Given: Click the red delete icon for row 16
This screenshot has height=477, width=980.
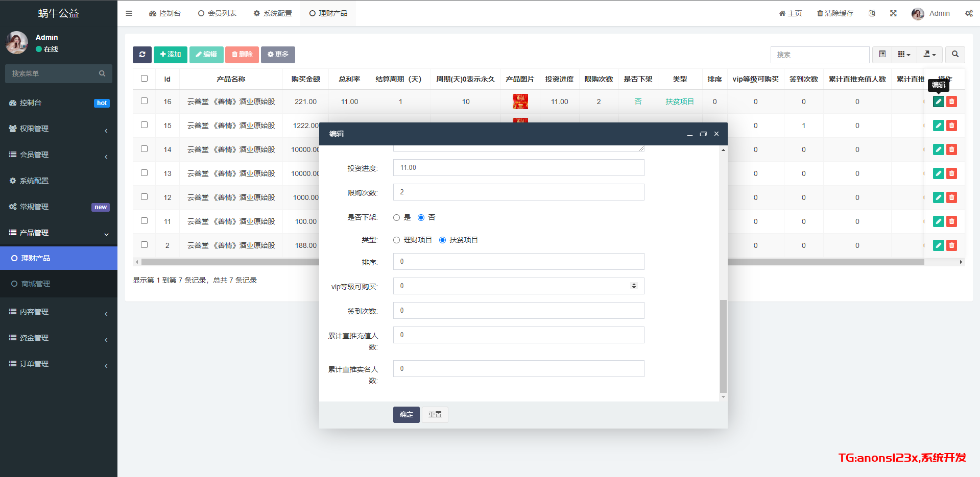Looking at the screenshot, I should click(951, 102).
